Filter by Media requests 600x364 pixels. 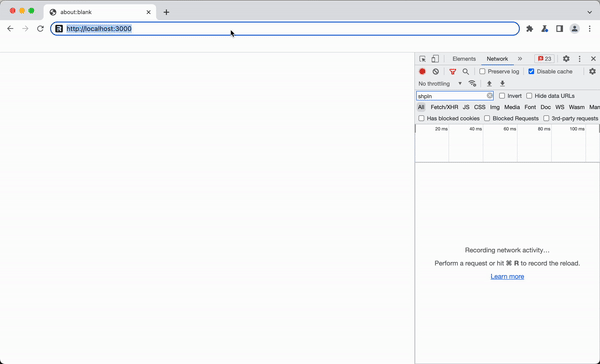(x=512, y=107)
